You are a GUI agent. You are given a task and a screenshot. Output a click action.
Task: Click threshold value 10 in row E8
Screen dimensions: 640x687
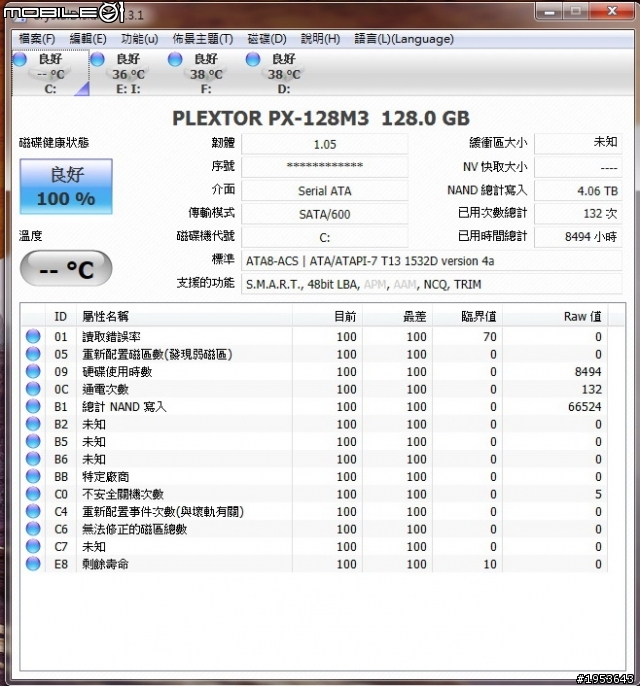tap(490, 564)
